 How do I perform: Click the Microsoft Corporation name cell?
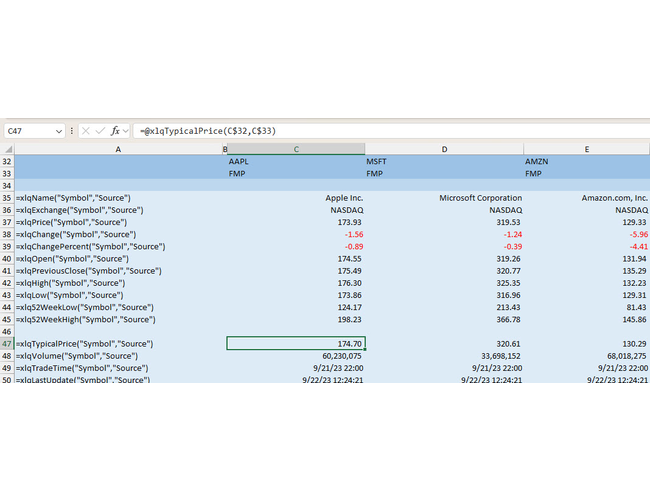[444, 198]
